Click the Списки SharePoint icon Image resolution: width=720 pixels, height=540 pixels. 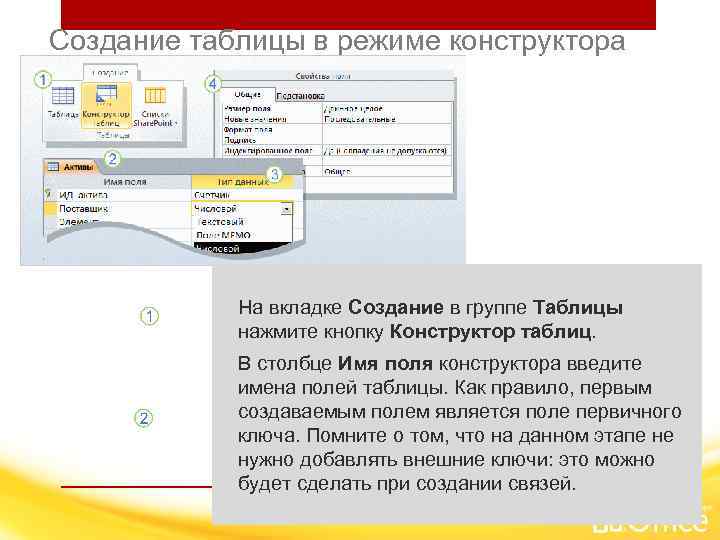(x=155, y=107)
